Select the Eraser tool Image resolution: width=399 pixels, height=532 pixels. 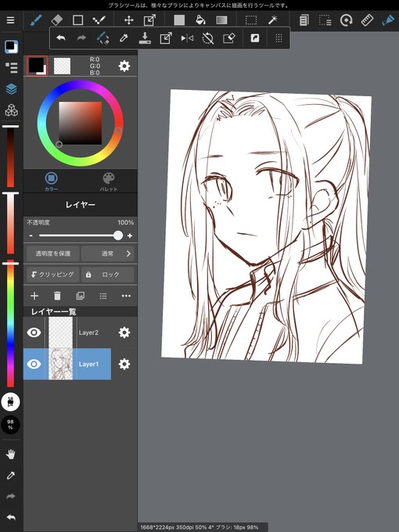click(56, 20)
